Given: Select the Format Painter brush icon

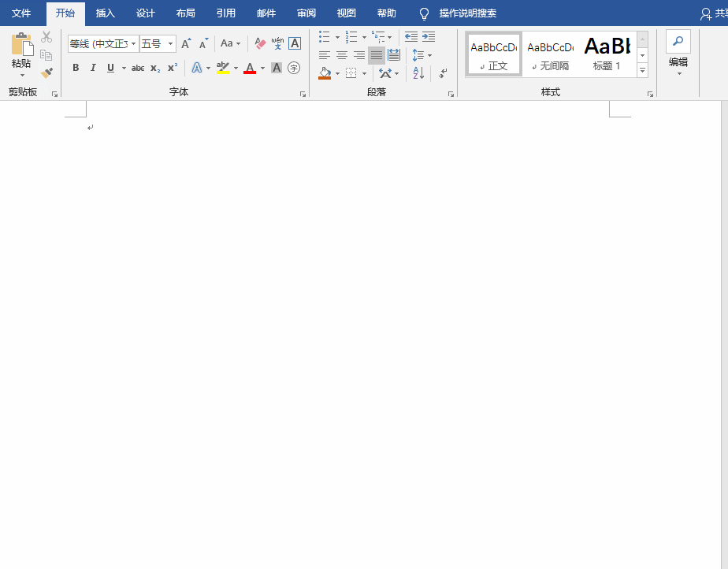Looking at the screenshot, I should point(46,73).
